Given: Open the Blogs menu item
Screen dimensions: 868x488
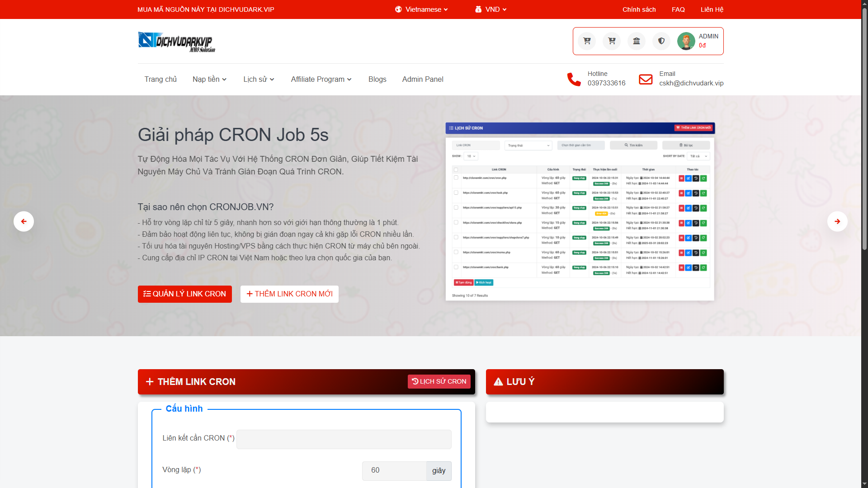Looking at the screenshot, I should pyautogui.click(x=377, y=80).
